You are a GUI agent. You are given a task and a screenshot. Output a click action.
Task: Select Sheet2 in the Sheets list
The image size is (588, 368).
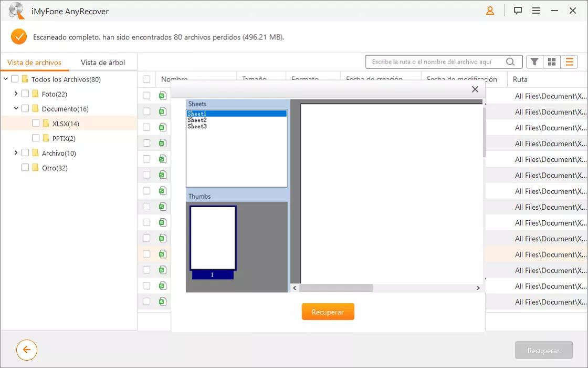click(x=197, y=120)
